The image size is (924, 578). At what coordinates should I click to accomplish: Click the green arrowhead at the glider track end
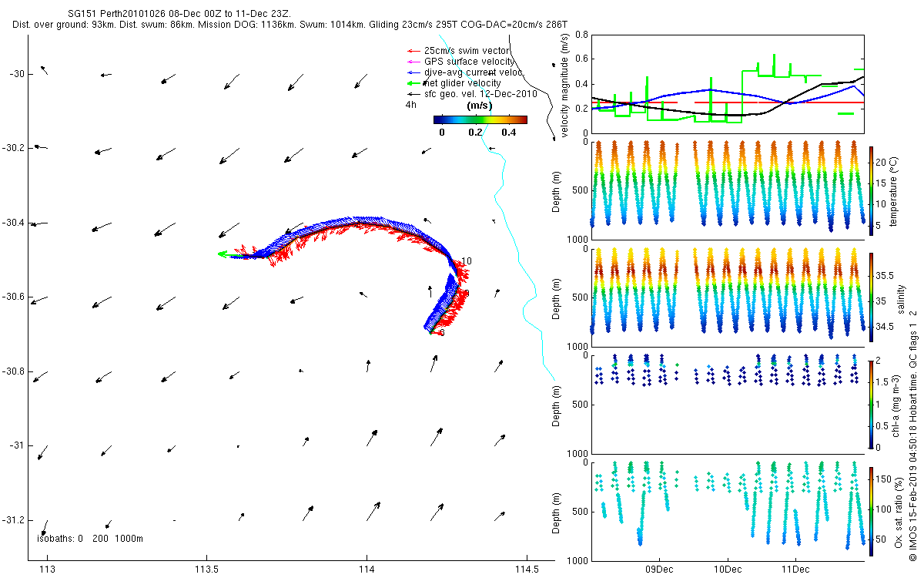tap(223, 254)
